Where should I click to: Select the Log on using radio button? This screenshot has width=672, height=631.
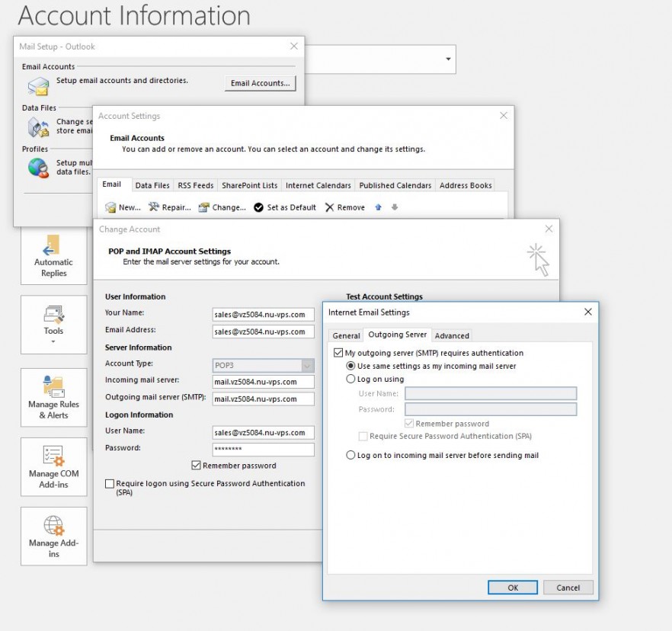(350, 379)
